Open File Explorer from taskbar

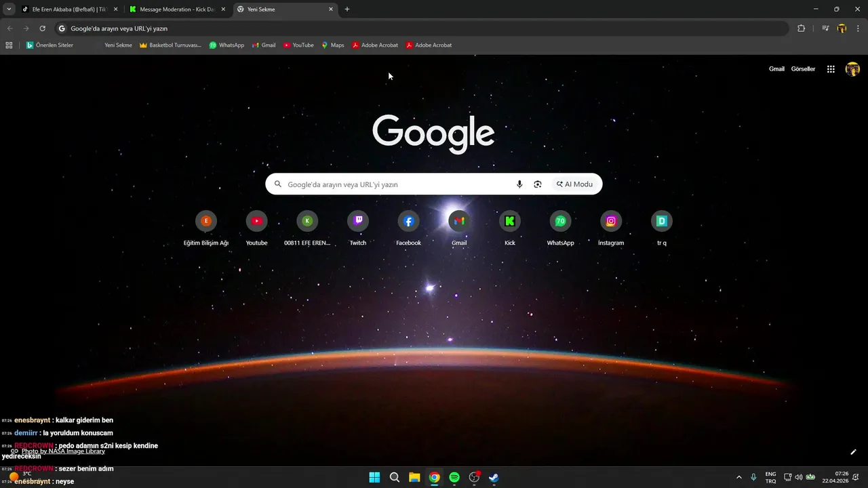[414, 478]
